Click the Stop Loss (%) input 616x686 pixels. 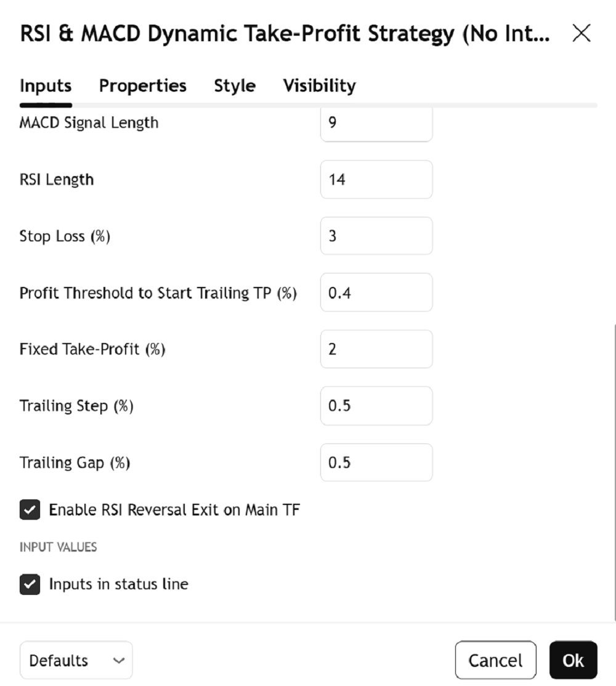pyautogui.click(x=376, y=236)
